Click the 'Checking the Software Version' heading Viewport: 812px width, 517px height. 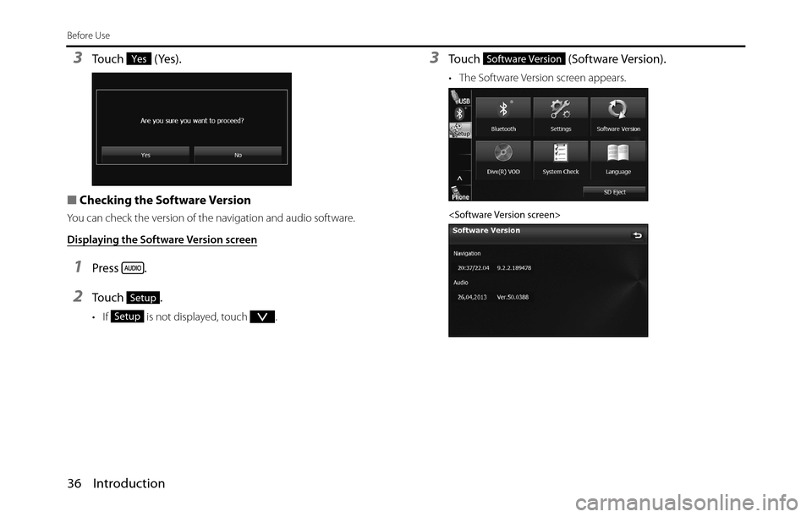[x=165, y=200]
